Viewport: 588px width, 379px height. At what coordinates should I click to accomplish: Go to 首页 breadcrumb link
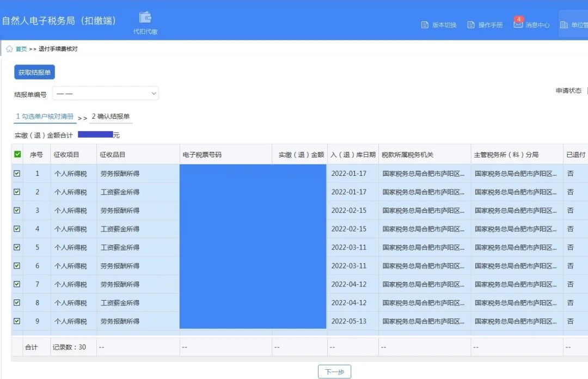pyautogui.click(x=21, y=49)
